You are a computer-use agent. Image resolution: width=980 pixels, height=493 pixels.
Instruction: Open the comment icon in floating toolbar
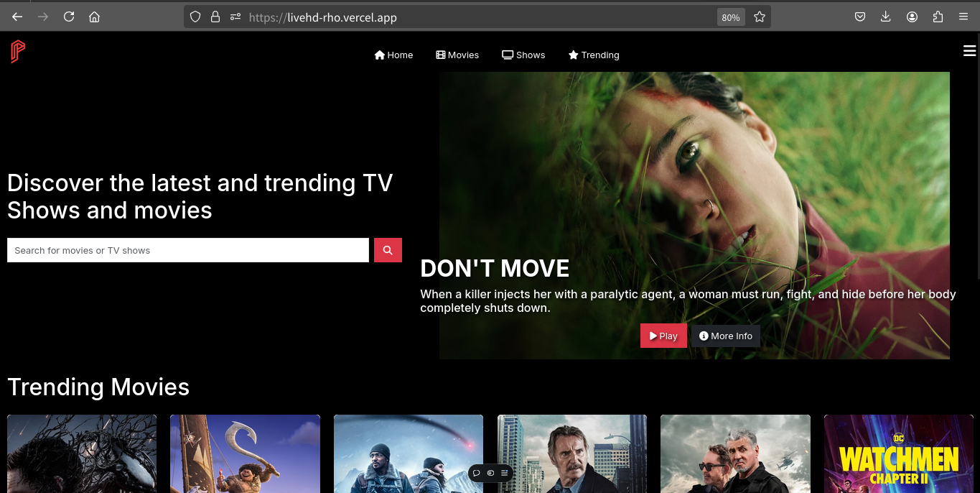click(476, 473)
